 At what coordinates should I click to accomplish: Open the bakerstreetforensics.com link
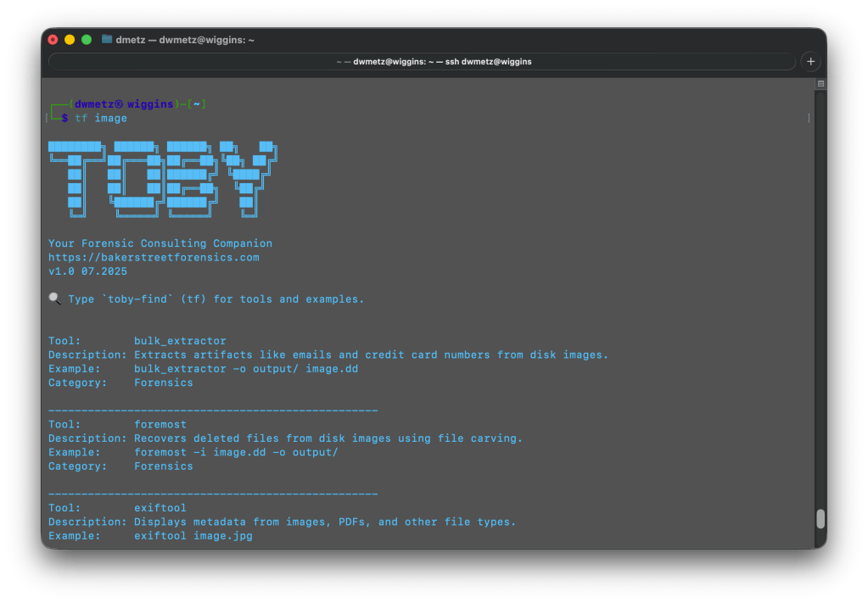tap(154, 257)
